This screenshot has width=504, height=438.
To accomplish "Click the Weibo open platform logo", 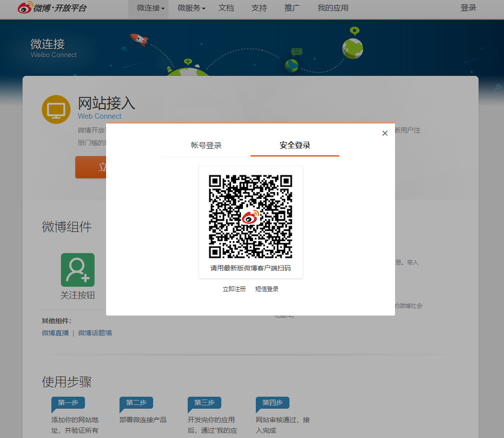I will (x=52, y=8).
